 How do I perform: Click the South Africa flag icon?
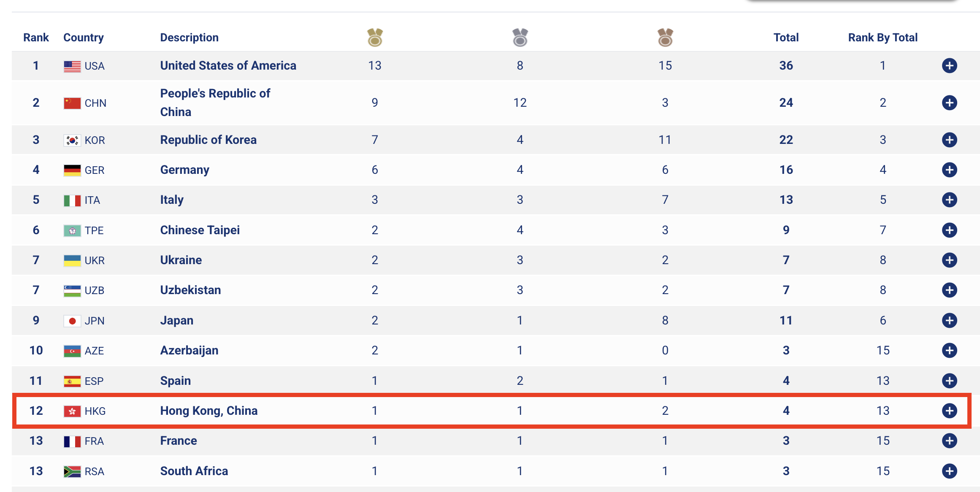(72, 471)
